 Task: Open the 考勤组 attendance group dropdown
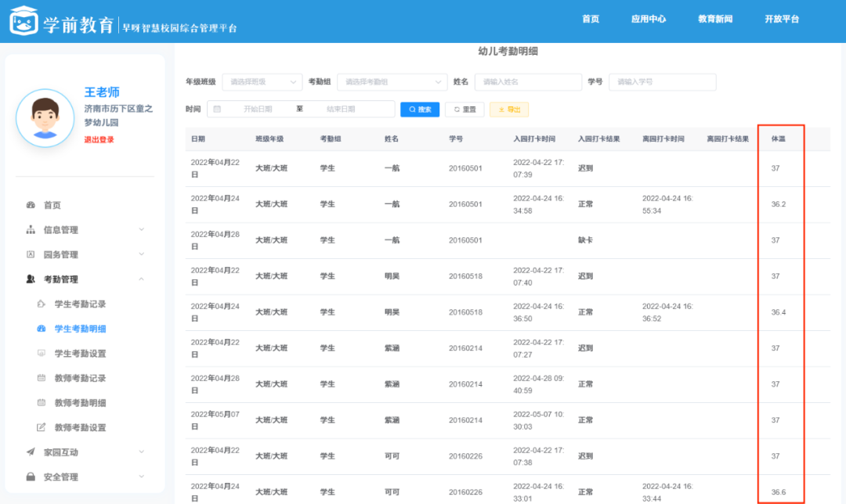(392, 82)
